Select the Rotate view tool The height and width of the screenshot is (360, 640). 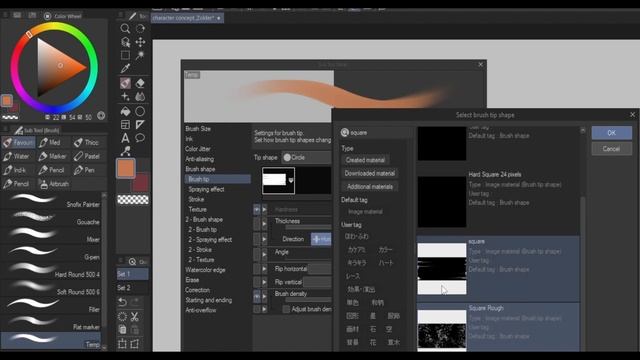(x=140, y=29)
